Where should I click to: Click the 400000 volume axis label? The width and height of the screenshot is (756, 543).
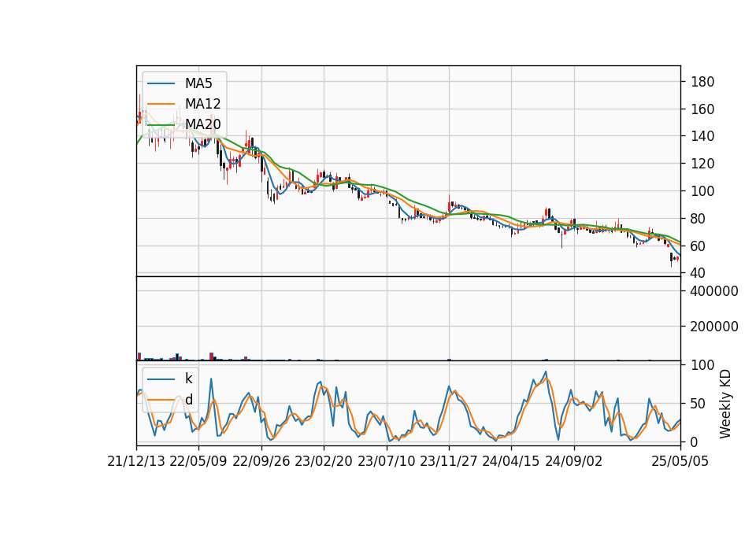coord(714,291)
